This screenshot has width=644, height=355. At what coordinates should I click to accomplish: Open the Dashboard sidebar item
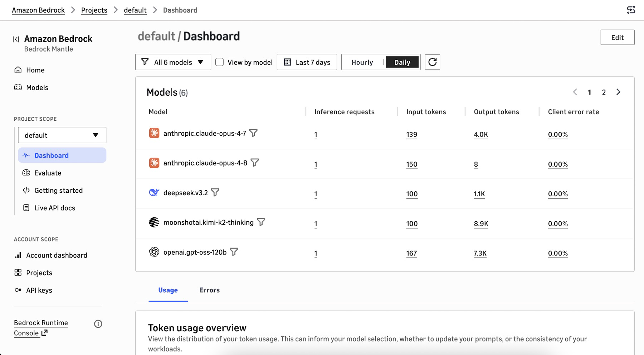(x=62, y=155)
